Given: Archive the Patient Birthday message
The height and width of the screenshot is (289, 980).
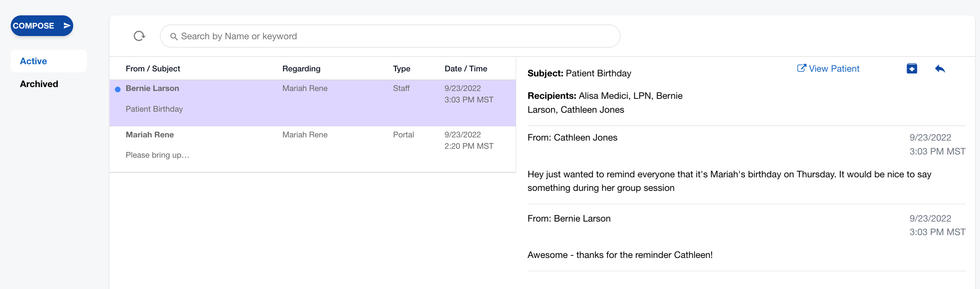Looking at the screenshot, I should [x=911, y=69].
